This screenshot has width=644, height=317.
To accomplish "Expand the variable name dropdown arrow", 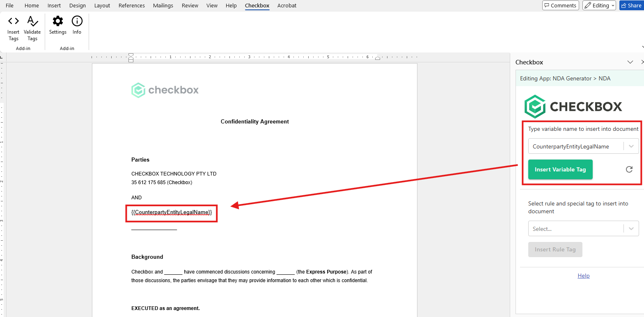I will 631,146.
